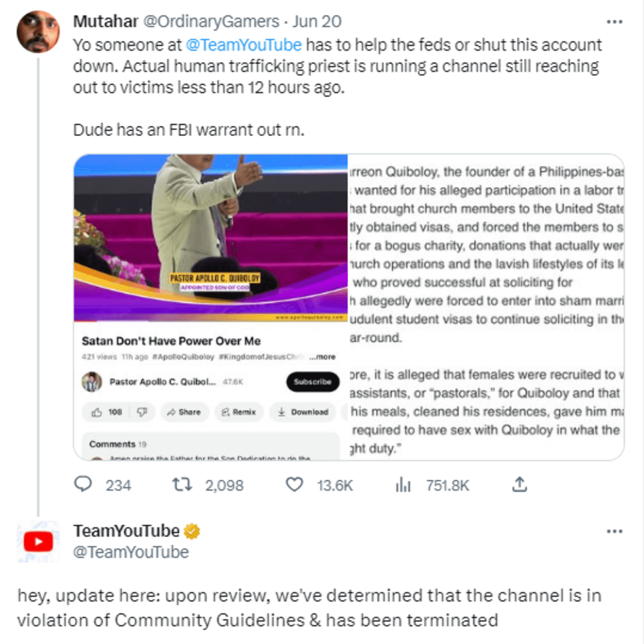This screenshot has height=644, width=644.
Task: Click the video Share button
Action: tap(184, 411)
